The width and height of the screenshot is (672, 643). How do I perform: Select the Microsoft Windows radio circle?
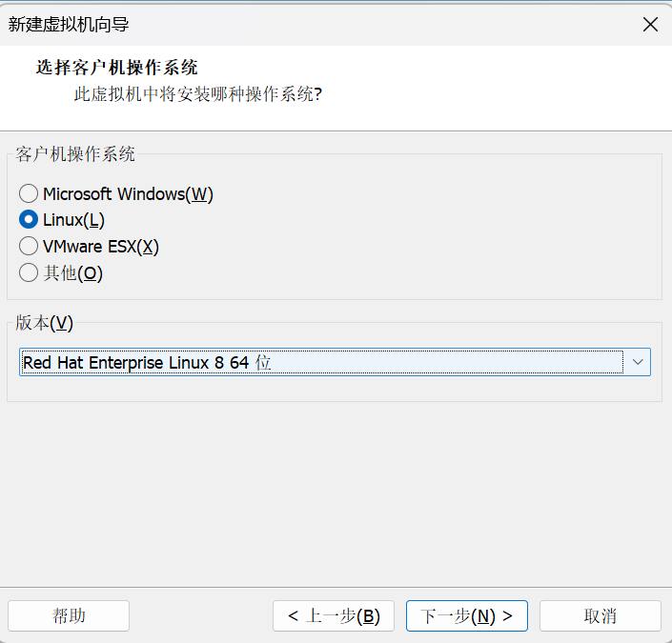(x=29, y=193)
